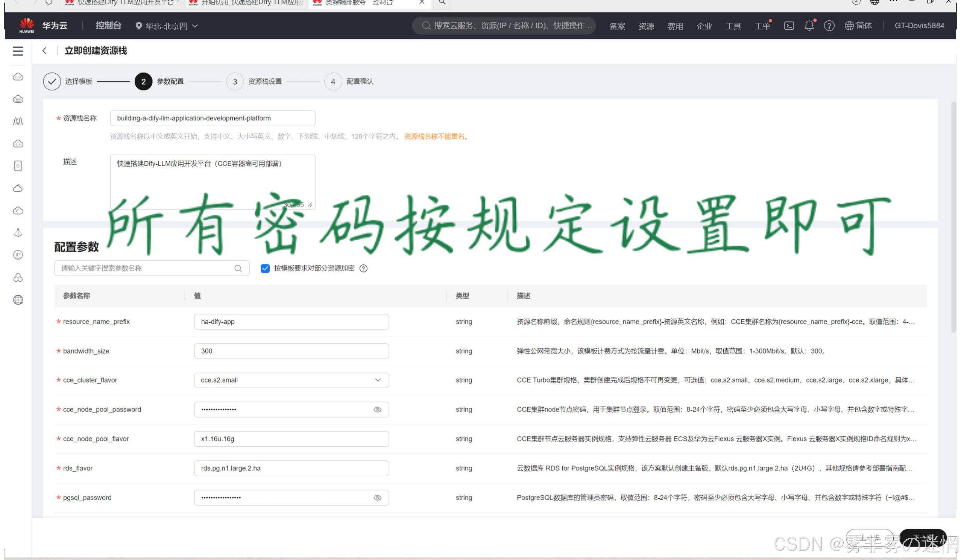Focus the global cloud service search box
This screenshot has width=961, height=560.
pyautogui.click(x=504, y=26)
